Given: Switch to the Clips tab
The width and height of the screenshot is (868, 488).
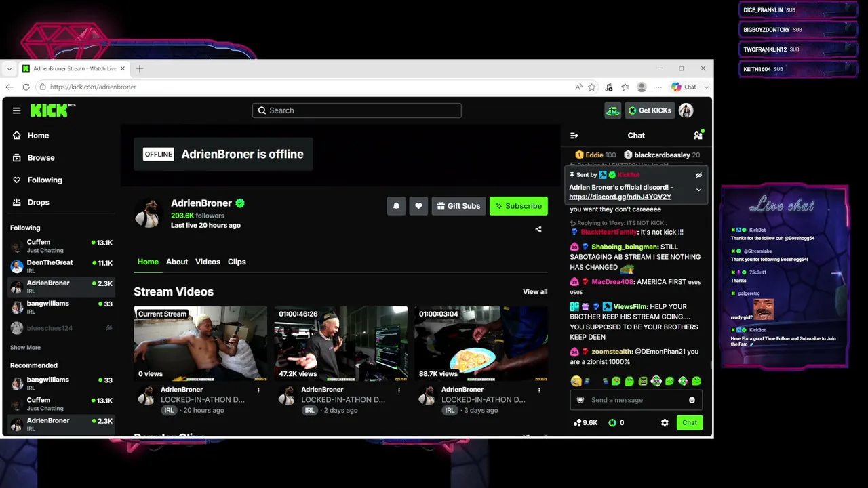Looking at the screenshot, I should pos(237,262).
